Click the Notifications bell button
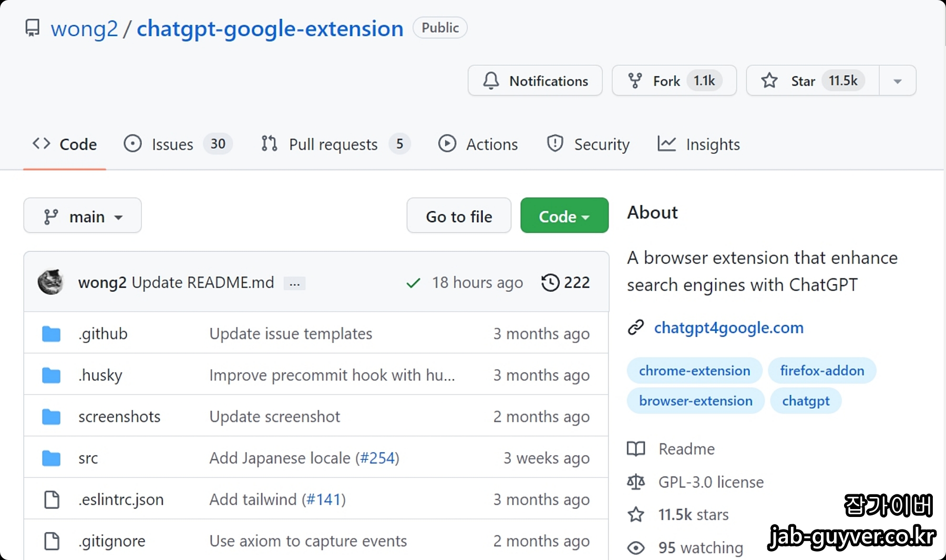 [x=535, y=80]
